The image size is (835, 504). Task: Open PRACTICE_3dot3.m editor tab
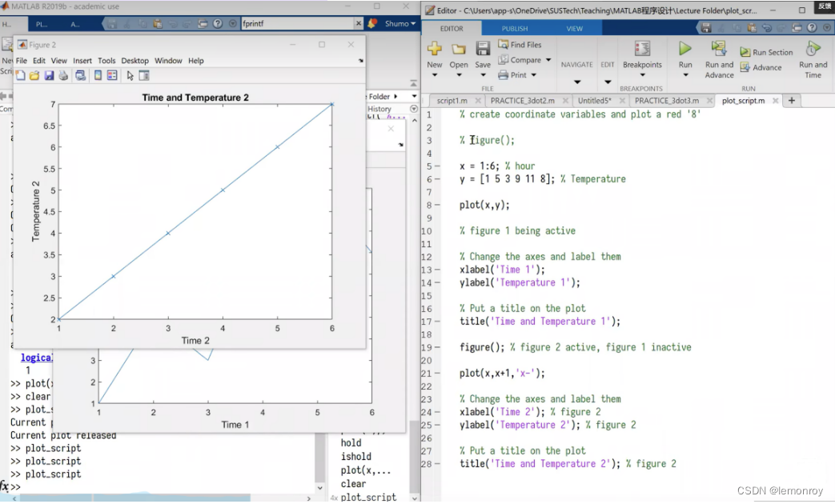667,101
